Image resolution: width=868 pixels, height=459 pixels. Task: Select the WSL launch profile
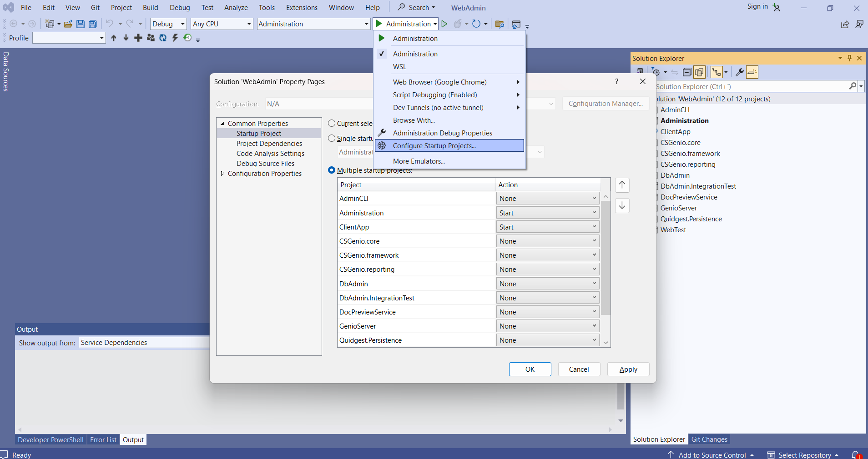pos(449,66)
